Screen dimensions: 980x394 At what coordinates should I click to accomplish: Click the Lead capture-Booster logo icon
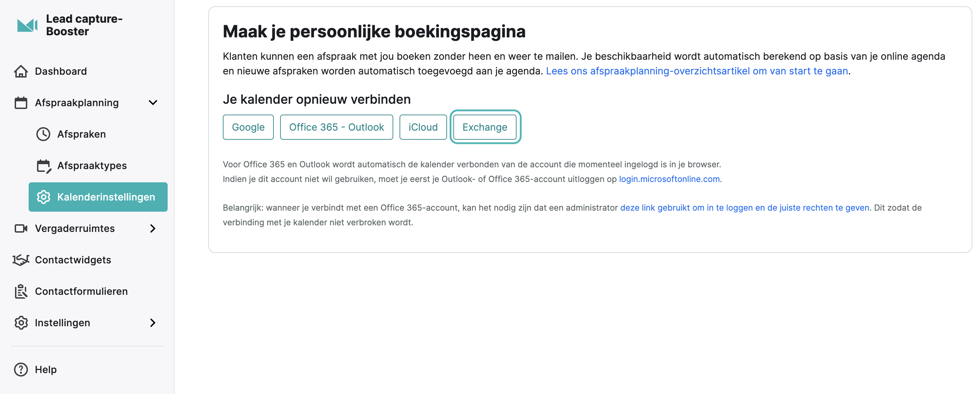point(27,25)
